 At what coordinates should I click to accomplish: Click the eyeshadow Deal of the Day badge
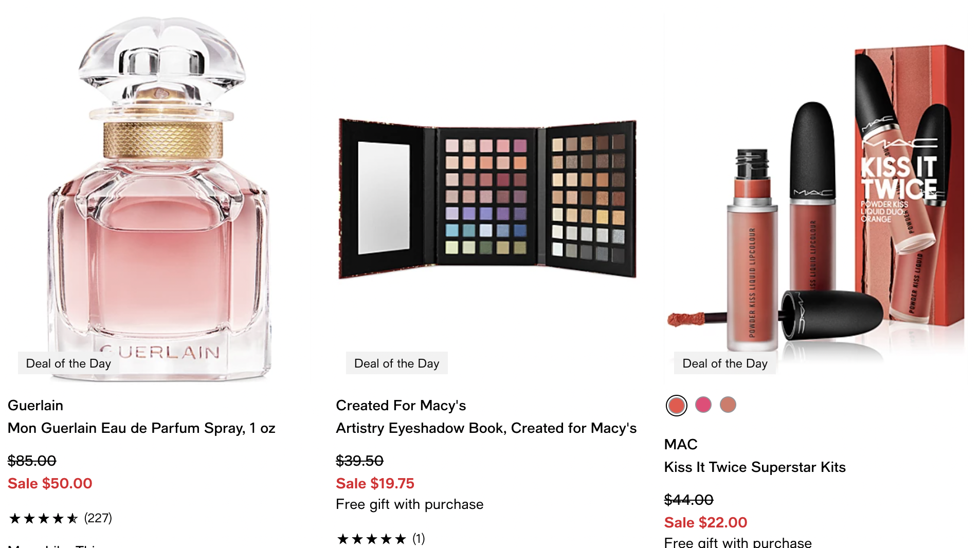pyautogui.click(x=396, y=363)
